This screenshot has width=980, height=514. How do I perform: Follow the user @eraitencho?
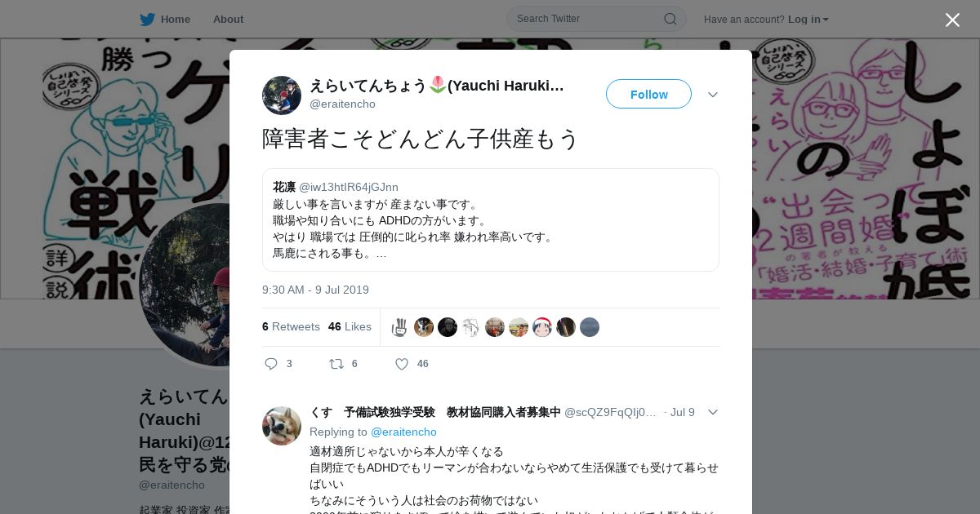648,94
